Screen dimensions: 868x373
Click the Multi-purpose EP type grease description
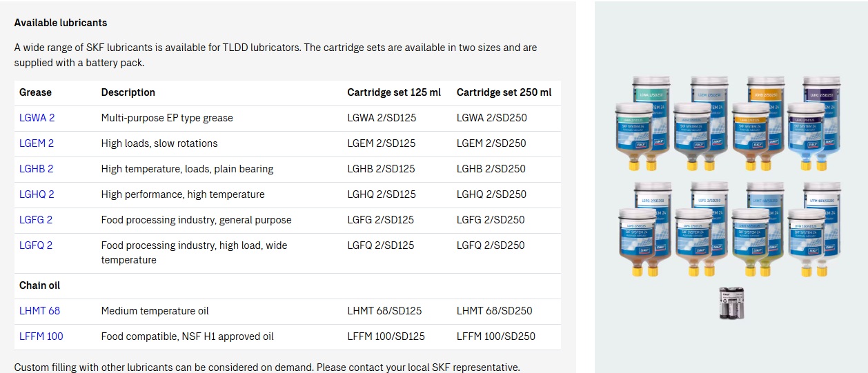tap(167, 118)
